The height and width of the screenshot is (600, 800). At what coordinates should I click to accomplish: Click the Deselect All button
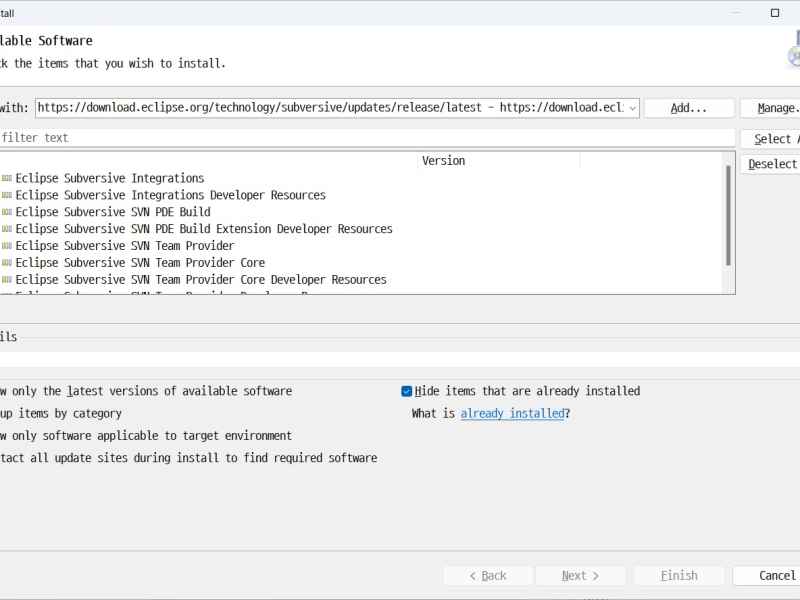(770, 164)
